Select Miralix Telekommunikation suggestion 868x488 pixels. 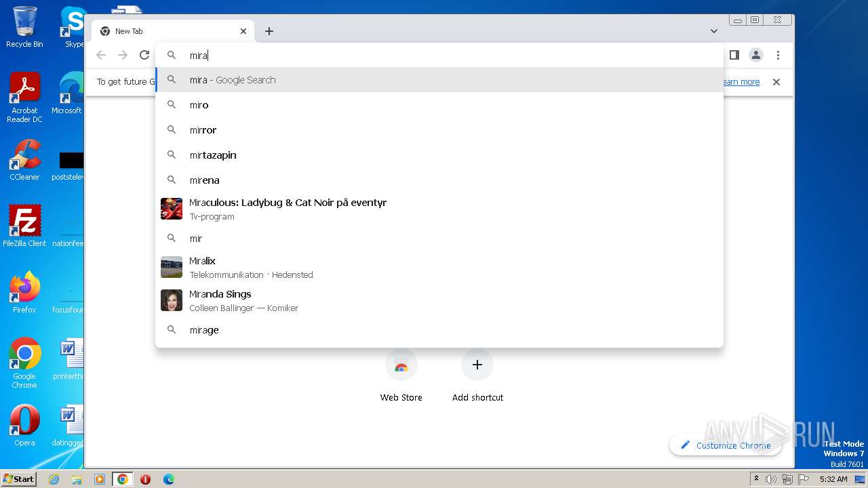(x=439, y=267)
